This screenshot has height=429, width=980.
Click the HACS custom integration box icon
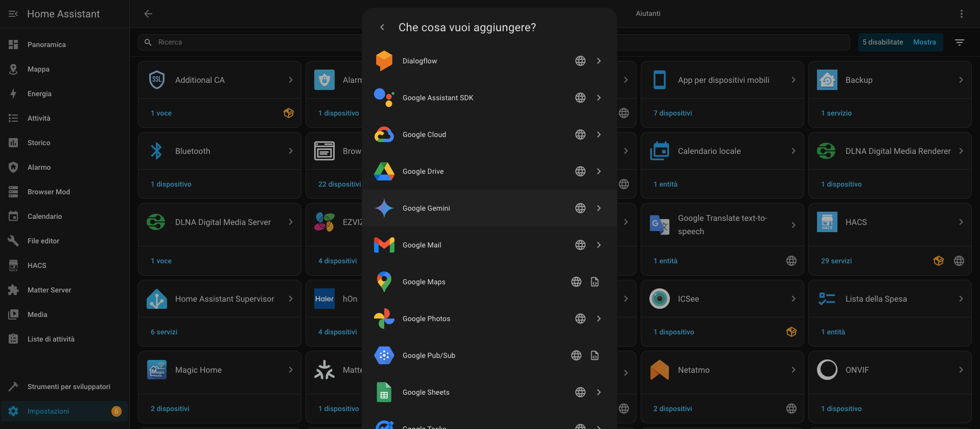[939, 261]
